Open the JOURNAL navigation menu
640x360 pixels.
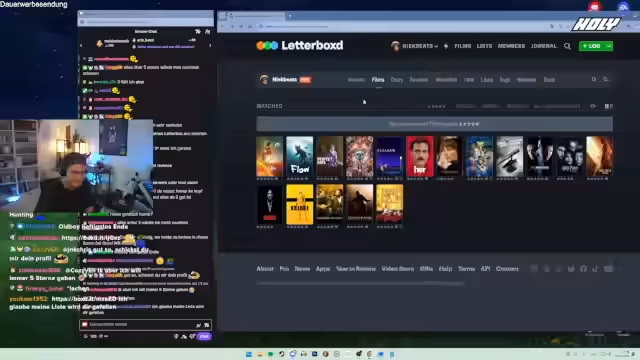pos(544,46)
